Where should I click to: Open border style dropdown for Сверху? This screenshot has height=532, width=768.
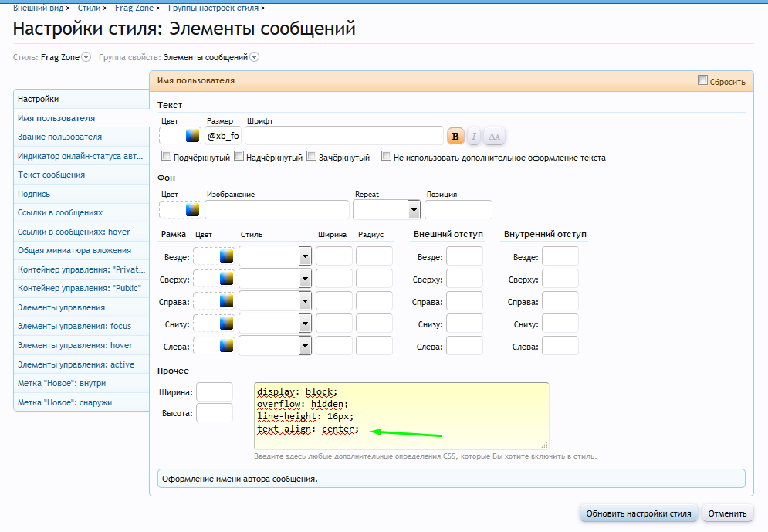[276, 279]
